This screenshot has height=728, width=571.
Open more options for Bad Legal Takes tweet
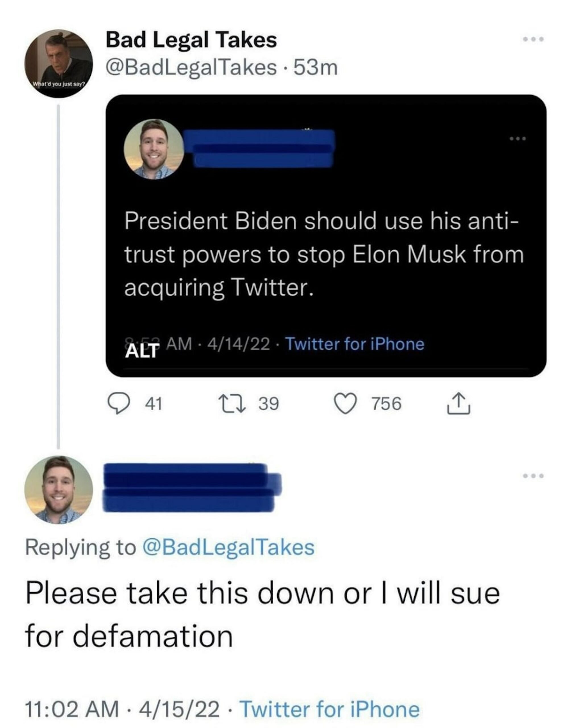[533, 40]
